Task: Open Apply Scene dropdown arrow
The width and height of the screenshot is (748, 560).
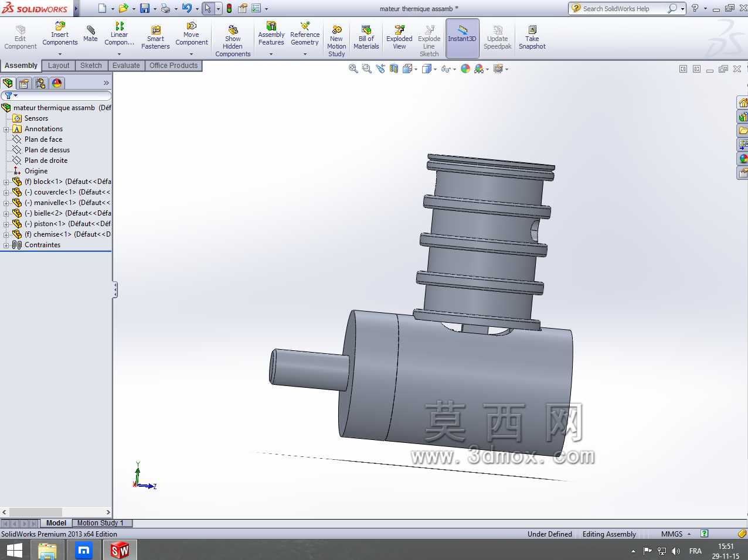Action: pyautogui.click(x=487, y=69)
